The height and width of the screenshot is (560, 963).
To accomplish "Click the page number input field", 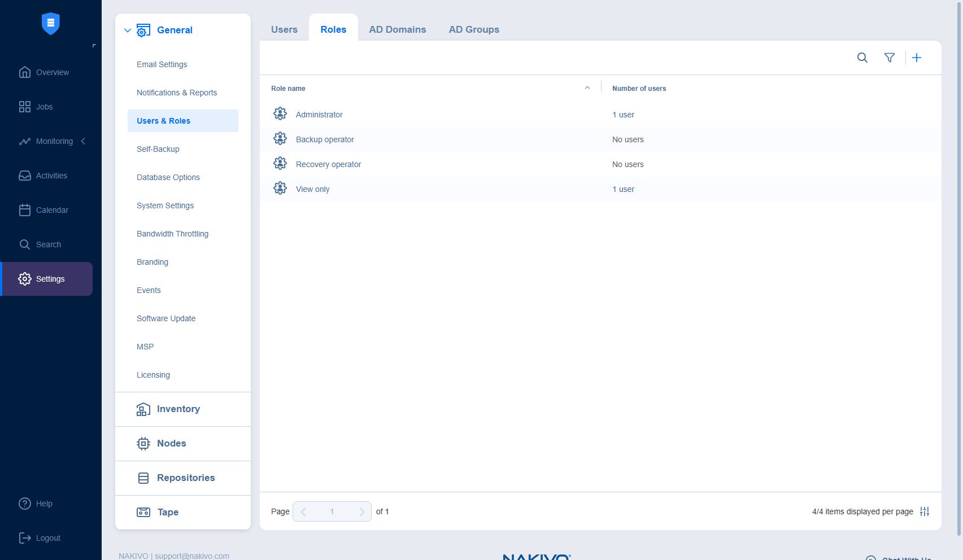I will pos(332,511).
